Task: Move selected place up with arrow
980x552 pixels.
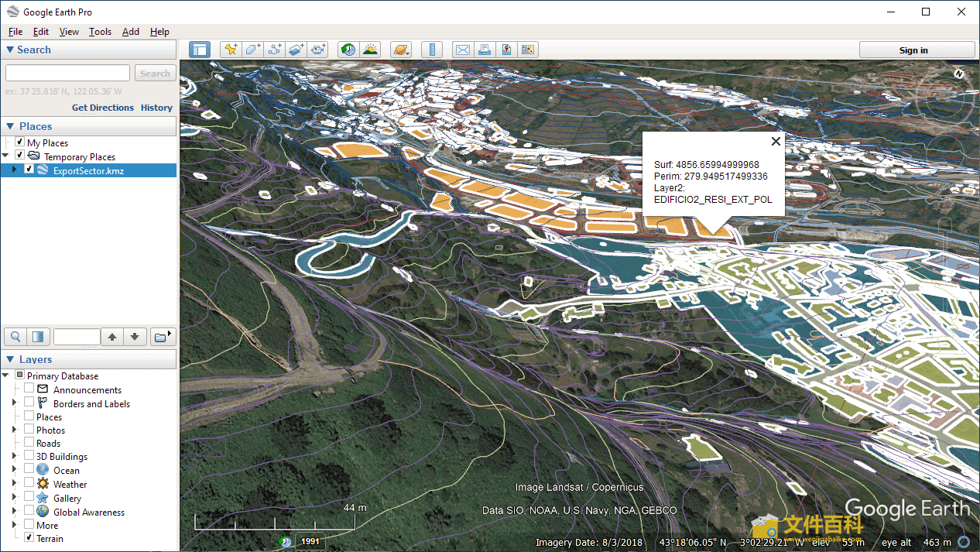Action: [112, 337]
